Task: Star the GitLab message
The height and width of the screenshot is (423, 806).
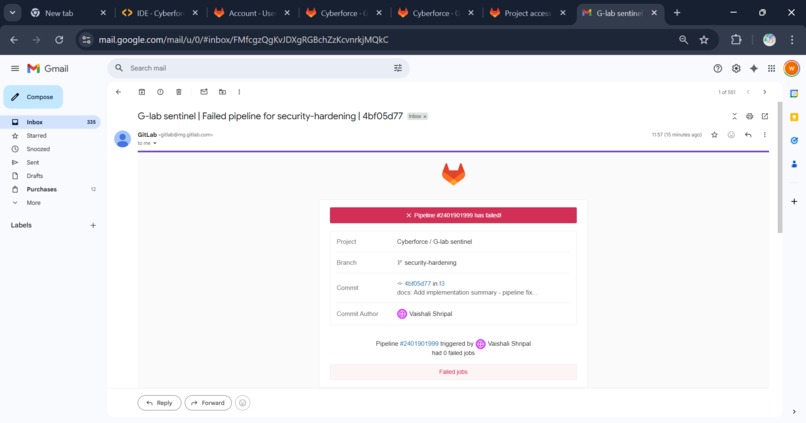Action: pyautogui.click(x=715, y=135)
